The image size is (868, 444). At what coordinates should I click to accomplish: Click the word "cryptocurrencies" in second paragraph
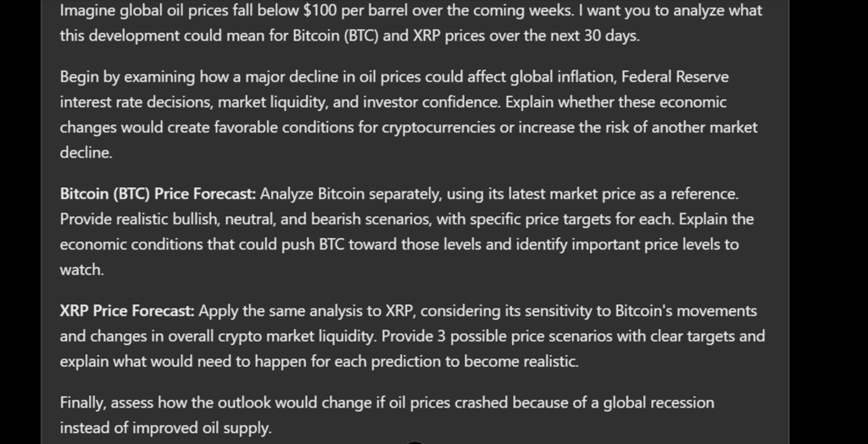pyautogui.click(x=438, y=129)
